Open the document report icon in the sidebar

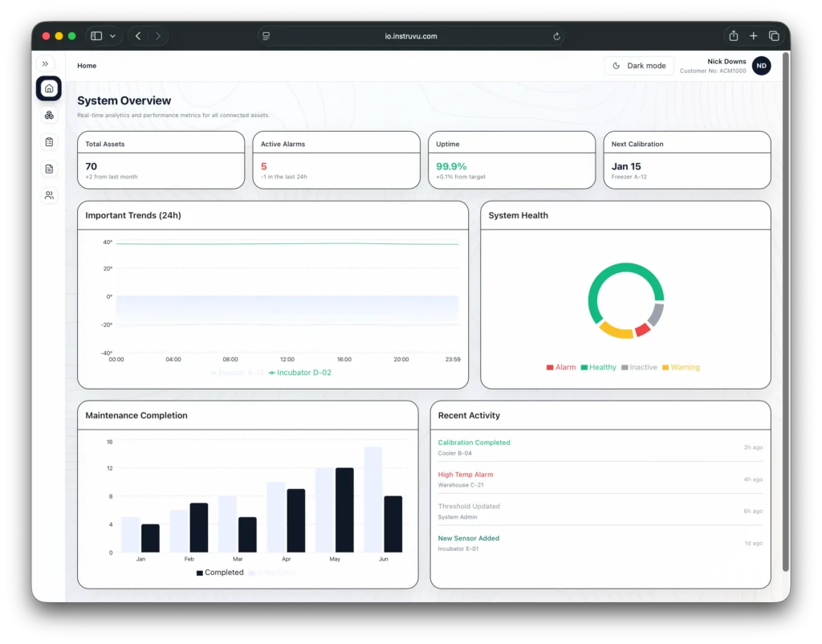(48, 169)
